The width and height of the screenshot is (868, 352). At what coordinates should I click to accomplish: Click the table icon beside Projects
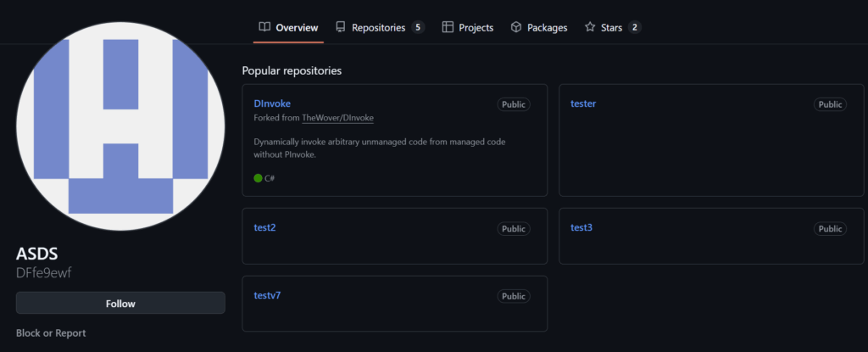[x=448, y=27]
